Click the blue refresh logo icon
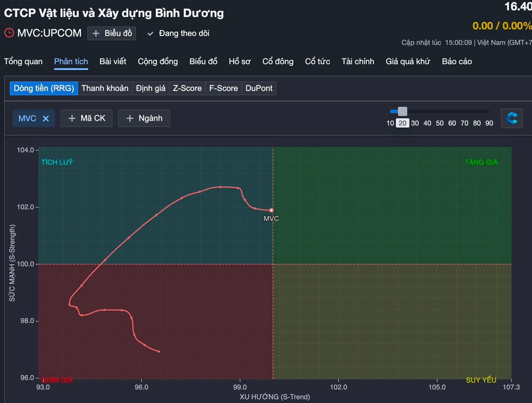Screen dimensions: 532x403 512,118
